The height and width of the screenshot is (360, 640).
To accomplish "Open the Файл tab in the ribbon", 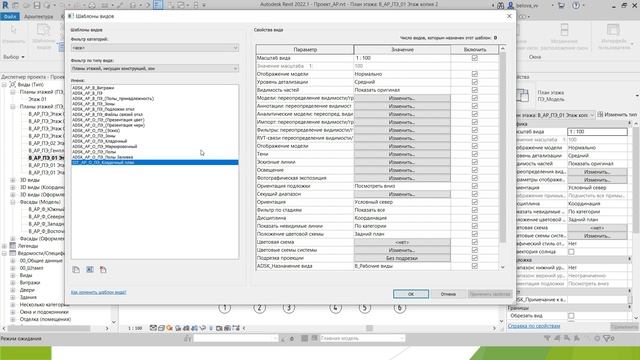I will pos(10,16).
